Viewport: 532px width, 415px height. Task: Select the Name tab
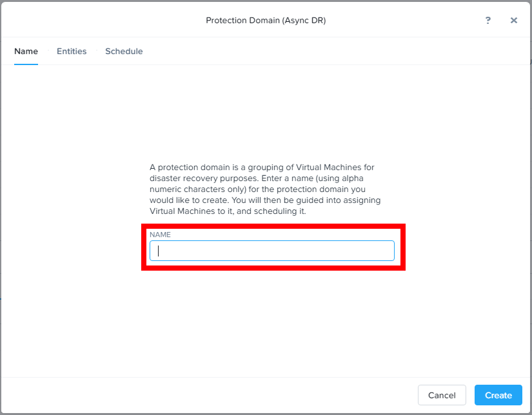point(26,51)
